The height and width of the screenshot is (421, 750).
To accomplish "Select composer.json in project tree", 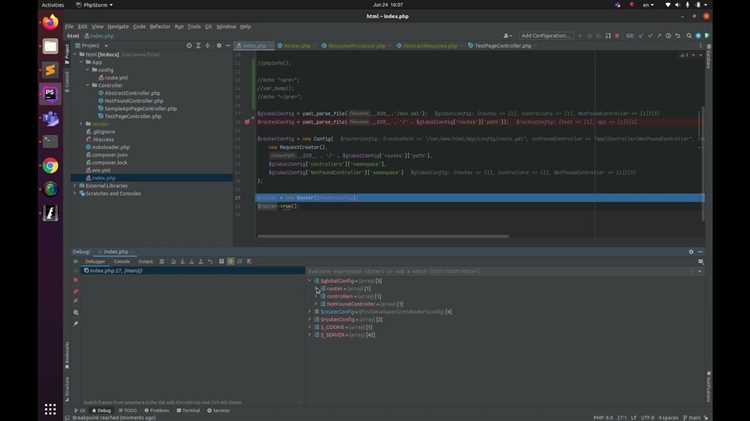I will 109,155.
